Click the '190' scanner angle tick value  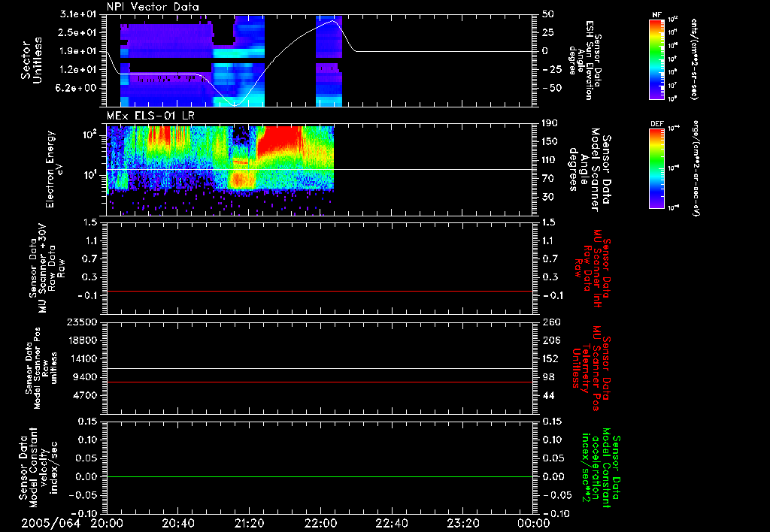(x=550, y=123)
